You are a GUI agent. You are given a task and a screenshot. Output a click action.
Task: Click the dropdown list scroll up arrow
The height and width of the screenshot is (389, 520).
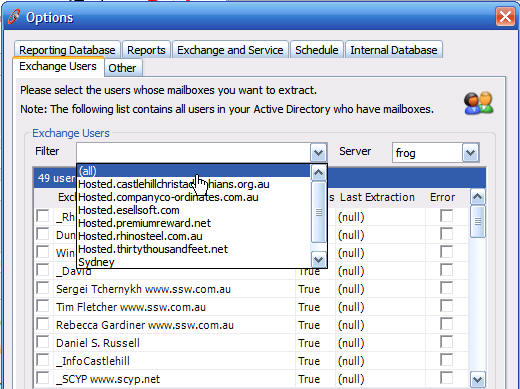(x=319, y=173)
